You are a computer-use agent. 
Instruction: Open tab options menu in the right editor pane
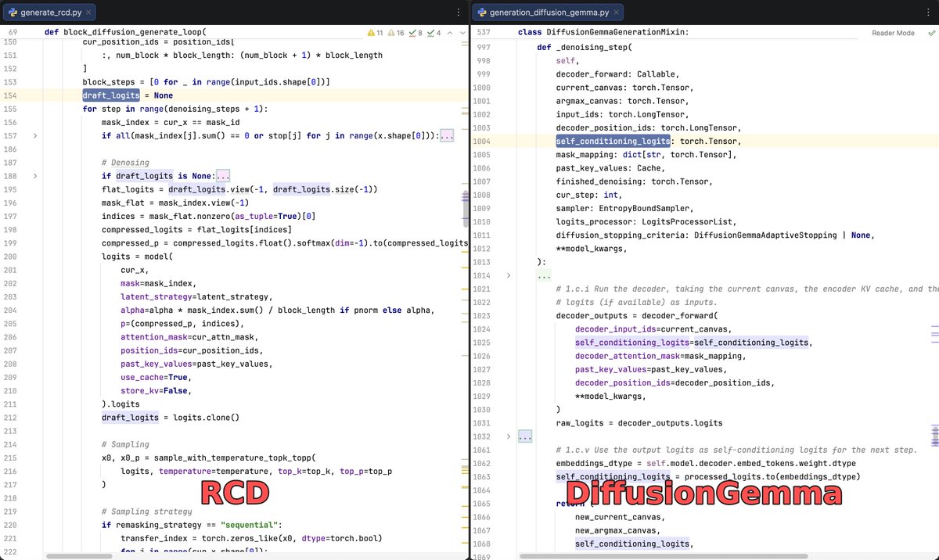tap(926, 13)
